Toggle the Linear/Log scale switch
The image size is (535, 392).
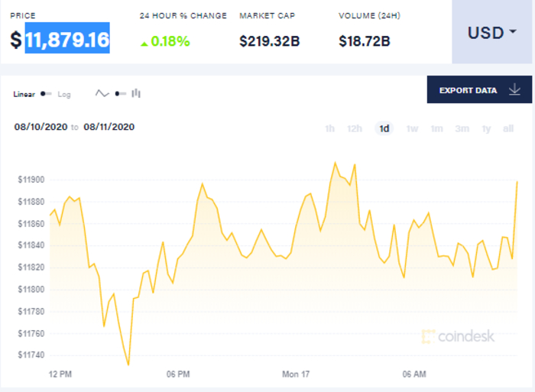pyautogui.click(x=46, y=94)
